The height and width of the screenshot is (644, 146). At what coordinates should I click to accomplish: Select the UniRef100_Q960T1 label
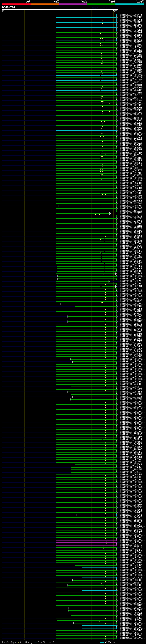[131, 324]
